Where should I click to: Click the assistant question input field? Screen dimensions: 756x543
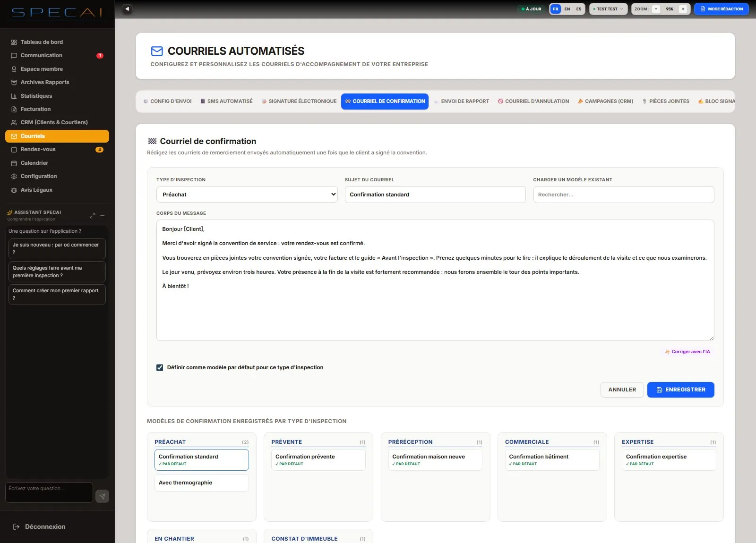coord(49,492)
